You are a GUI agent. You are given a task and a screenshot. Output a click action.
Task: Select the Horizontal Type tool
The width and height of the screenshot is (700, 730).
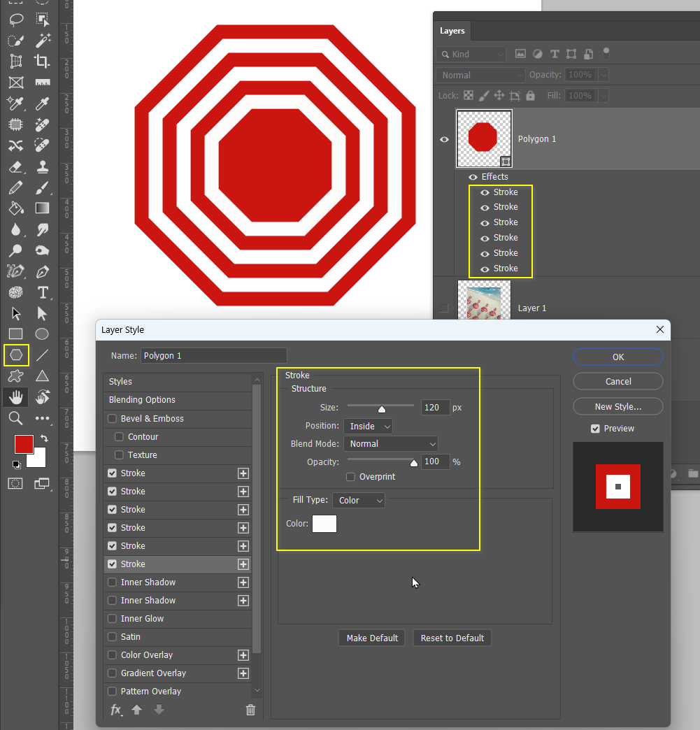point(43,292)
